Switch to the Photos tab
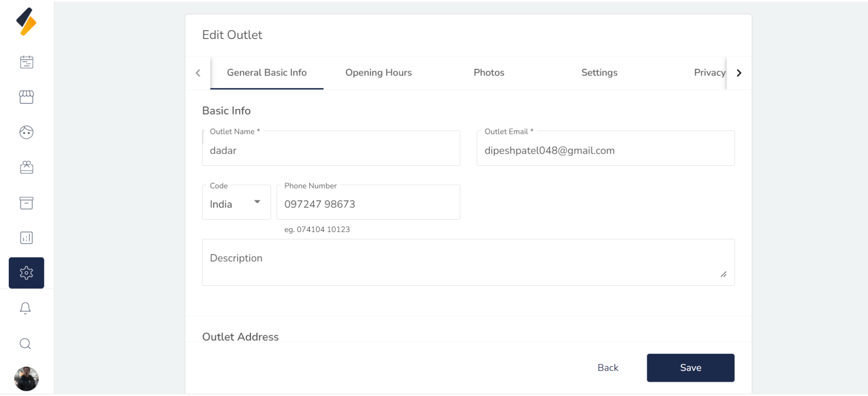 tap(489, 73)
